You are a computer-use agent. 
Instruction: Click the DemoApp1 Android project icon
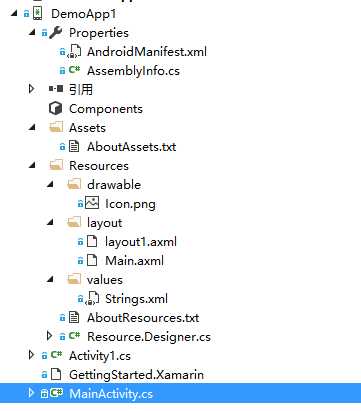point(38,14)
